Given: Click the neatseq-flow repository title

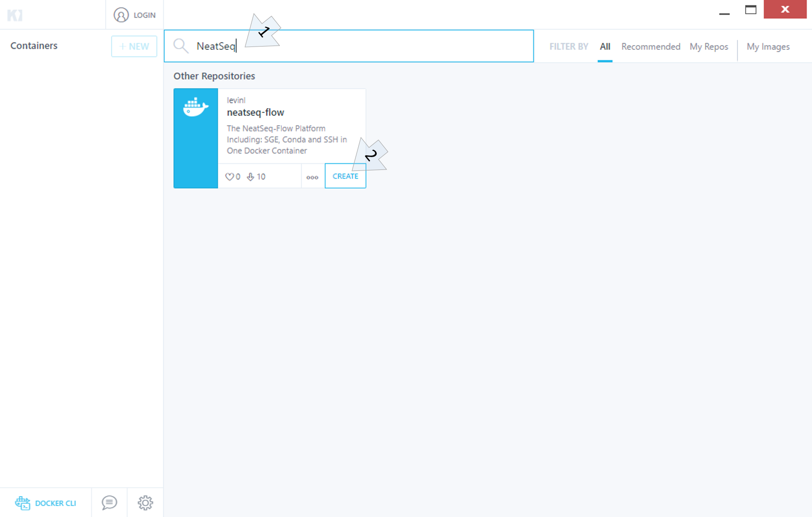Looking at the screenshot, I should pos(255,113).
